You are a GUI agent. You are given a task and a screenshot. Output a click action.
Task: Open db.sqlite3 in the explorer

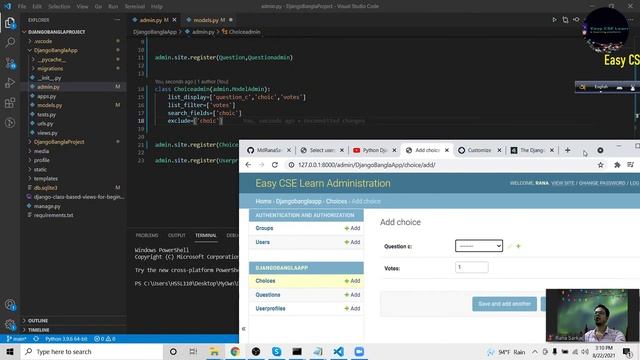point(45,188)
